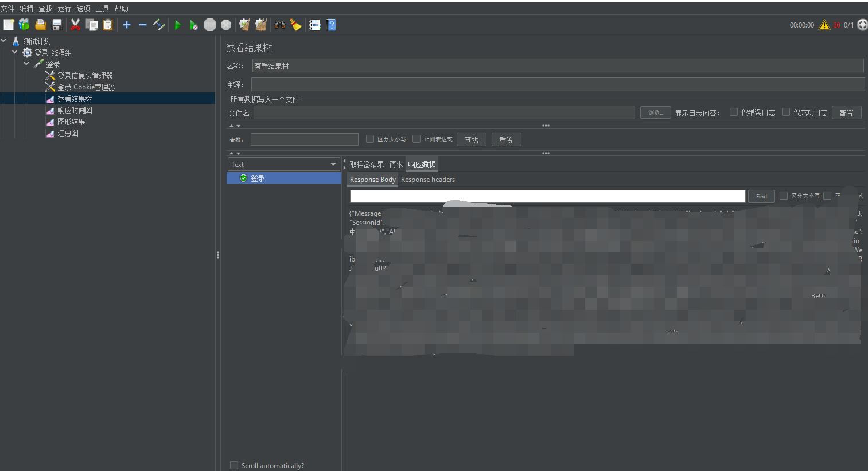The width and height of the screenshot is (868, 471).
Task: Switch to Response headers tab
Action: (x=428, y=180)
